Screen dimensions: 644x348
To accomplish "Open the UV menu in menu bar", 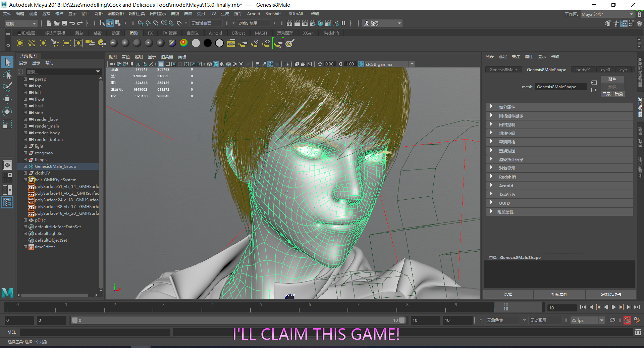I will (x=213, y=14).
